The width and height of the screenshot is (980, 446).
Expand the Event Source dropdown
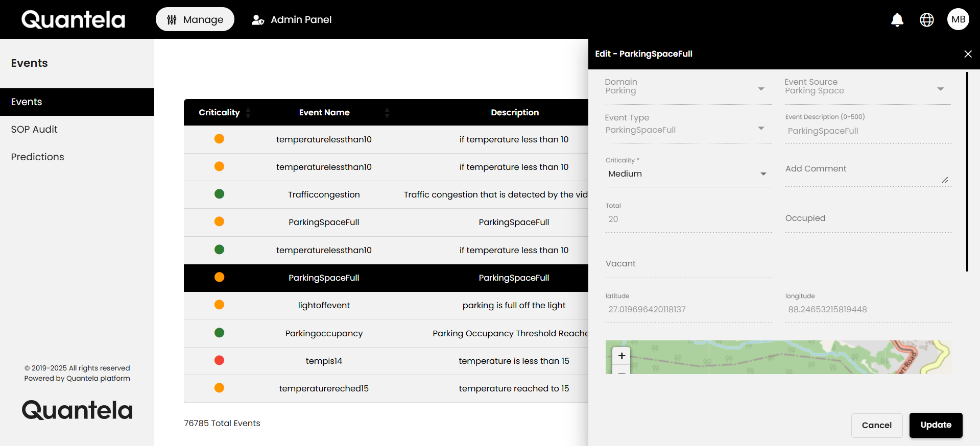[940, 89]
